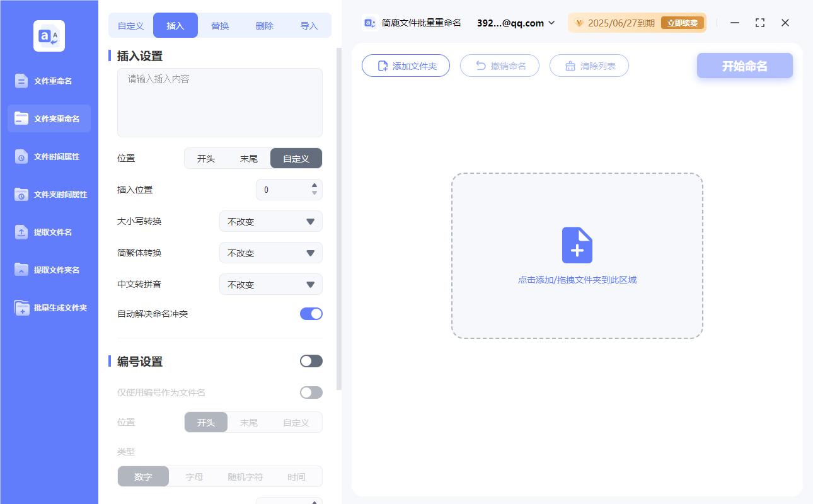
Task: Enable the 编号设置 toggle switch
Action: [311, 361]
